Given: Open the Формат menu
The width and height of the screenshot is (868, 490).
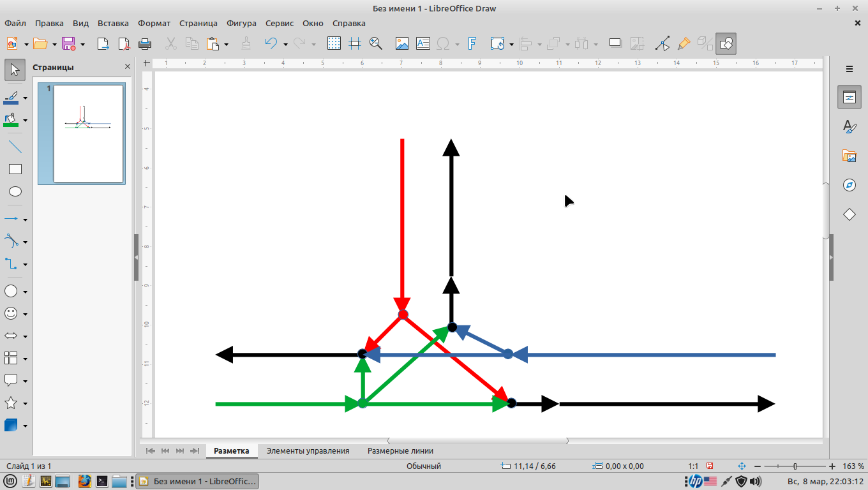Looking at the screenshot, I should [154, 23].
